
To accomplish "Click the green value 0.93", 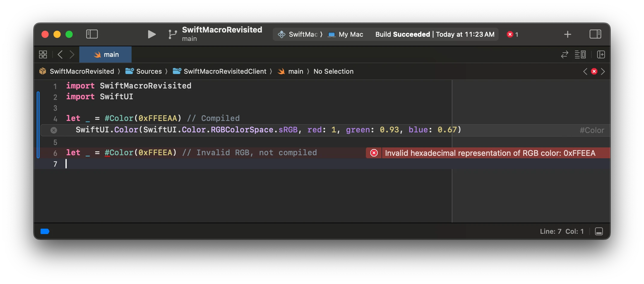I will tap(389, 130).
